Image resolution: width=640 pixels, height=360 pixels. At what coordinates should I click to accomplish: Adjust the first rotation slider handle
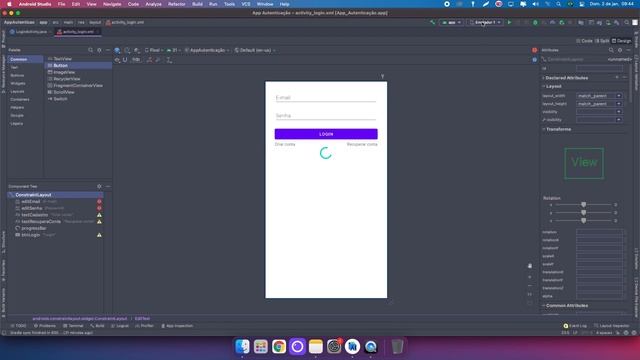[583, 204]
